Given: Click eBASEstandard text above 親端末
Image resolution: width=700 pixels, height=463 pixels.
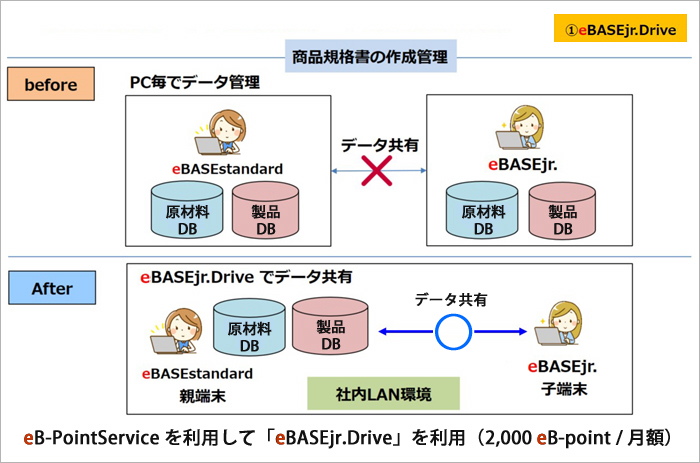Looking at the screenshot, I should point(197,374).
